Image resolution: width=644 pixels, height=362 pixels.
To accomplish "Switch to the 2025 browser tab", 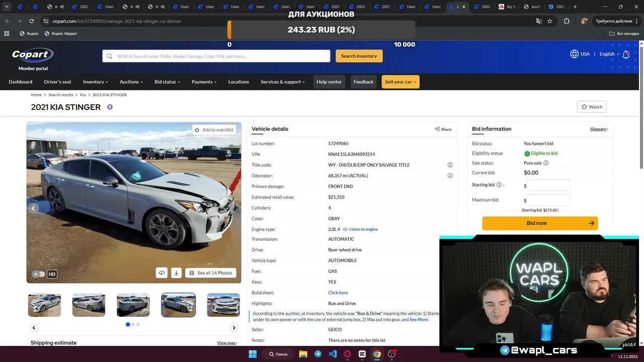I will click(332, 7).
